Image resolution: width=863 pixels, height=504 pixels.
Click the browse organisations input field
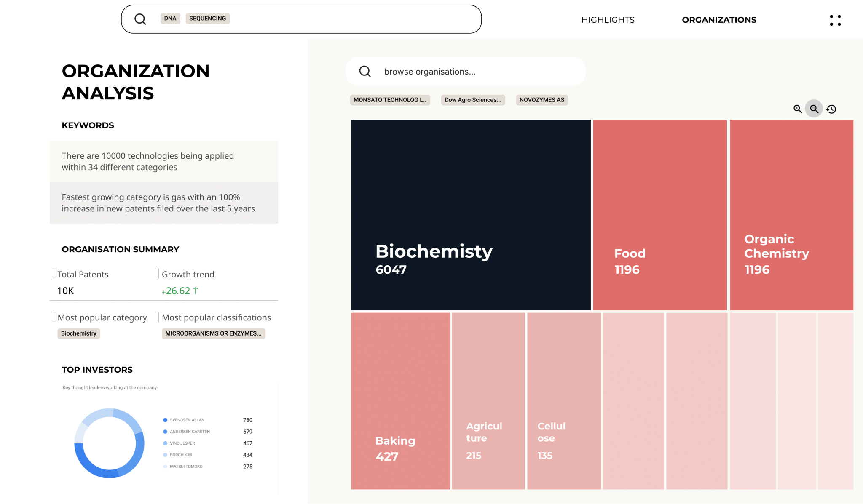tap(465, 72)
